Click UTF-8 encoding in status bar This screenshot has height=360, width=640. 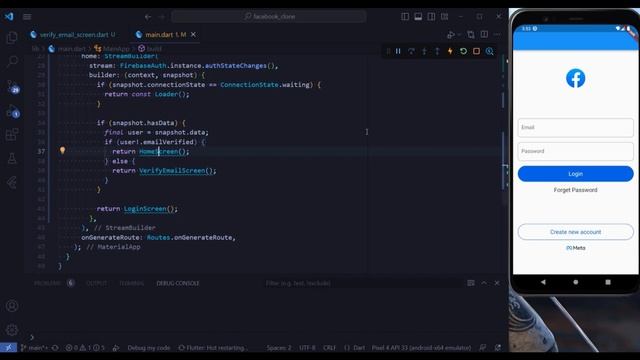(307, 348)
